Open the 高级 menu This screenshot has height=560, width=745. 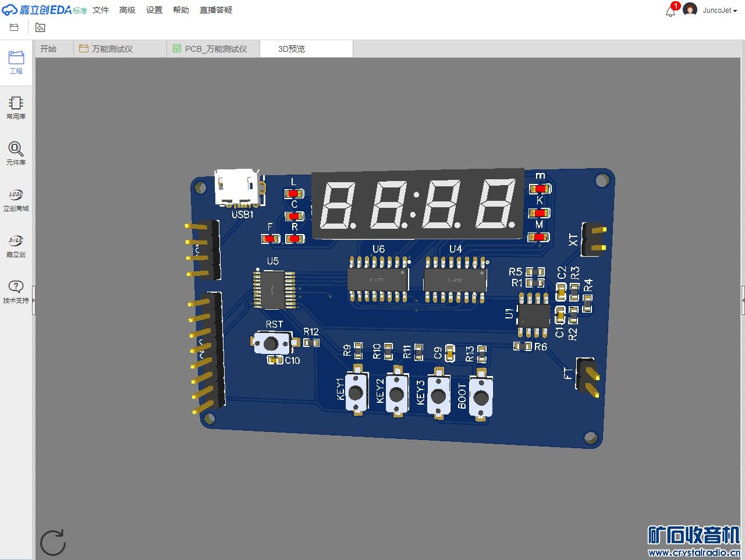pyautogui.click(x=127, y=10)
